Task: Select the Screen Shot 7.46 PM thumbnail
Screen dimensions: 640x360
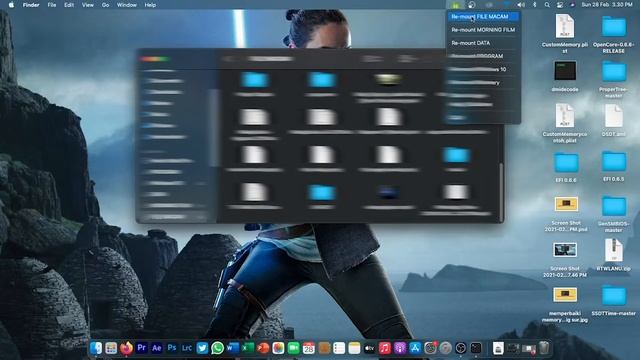Action: point(565,250)
